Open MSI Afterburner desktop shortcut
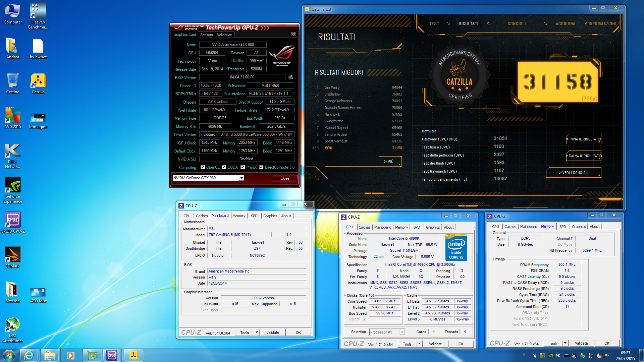Screen dimensions: 644x362 13,329
